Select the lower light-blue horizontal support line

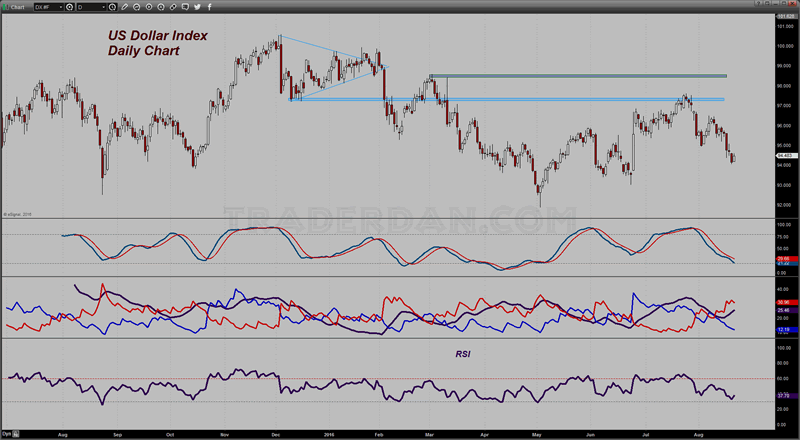[560, 99]
